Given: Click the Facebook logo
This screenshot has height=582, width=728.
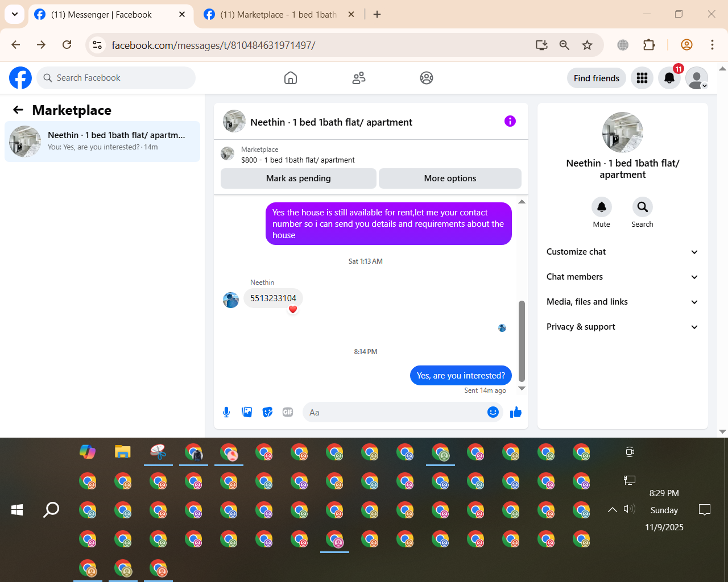Looking at the screenshot, I should click(x=20, y=78).
